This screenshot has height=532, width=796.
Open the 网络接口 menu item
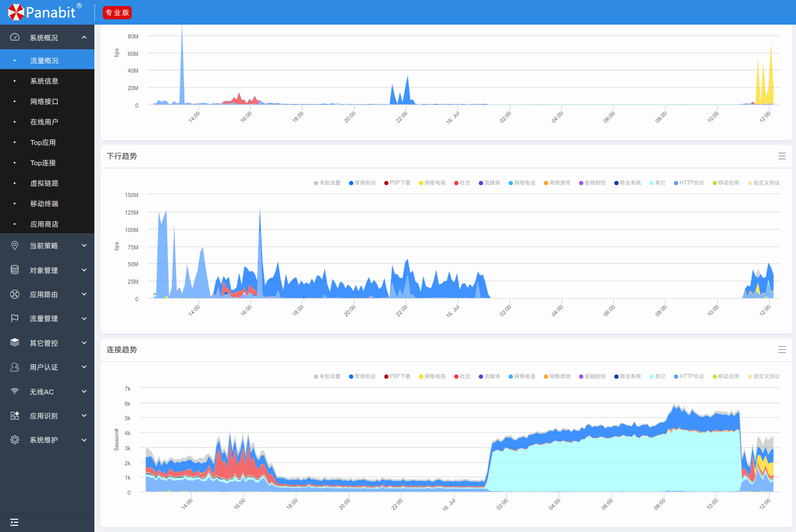47,102
